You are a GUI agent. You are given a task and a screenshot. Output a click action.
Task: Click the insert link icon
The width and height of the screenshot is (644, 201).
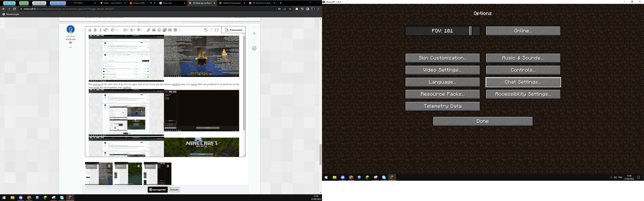(148, 30)
